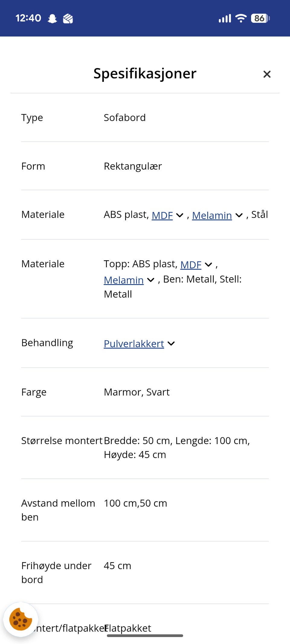Image resolution: width=290 pixels, height=644 pixels.
Task: Tap the Wi-Fi icon in the status bar
Action: 240,18
